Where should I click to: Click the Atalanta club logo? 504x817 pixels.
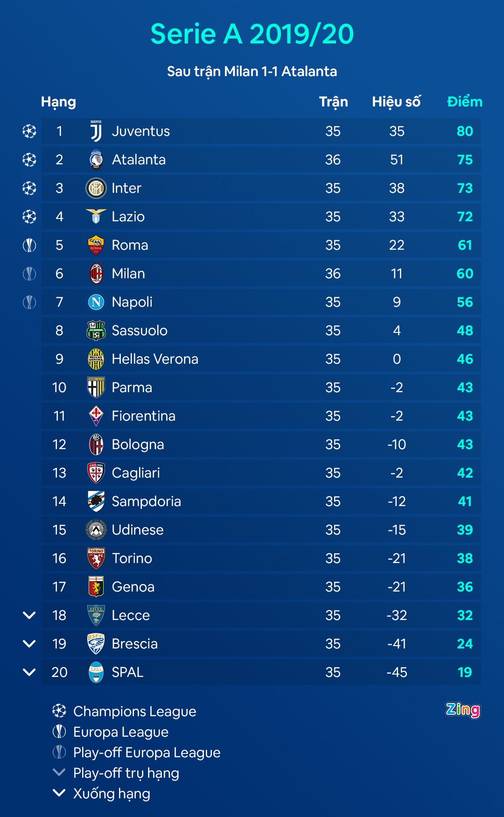(x=96, y=160)
